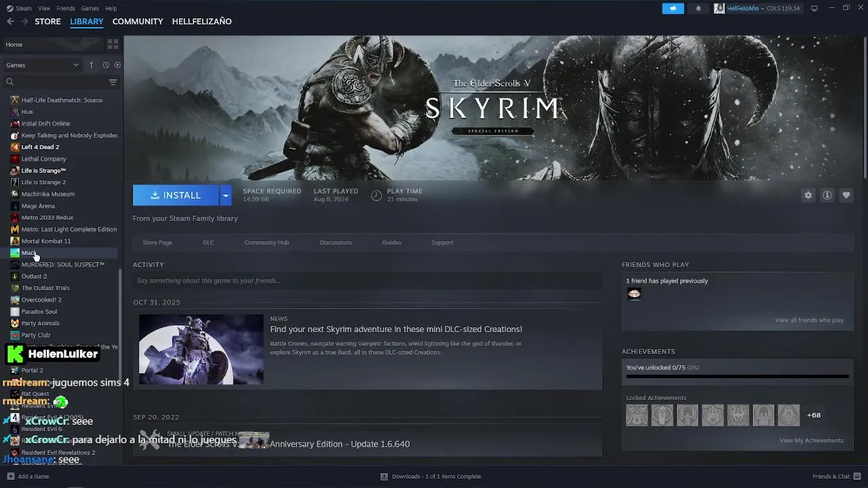Expand the HellFelizAño account dropdown
Image resolution: width=868 pixels, height=488 pixels.
click(763, 8)
